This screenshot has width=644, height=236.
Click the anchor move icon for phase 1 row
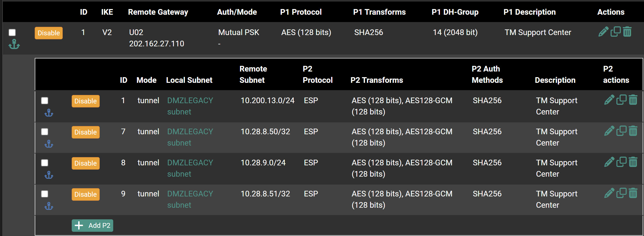point(14,44)
